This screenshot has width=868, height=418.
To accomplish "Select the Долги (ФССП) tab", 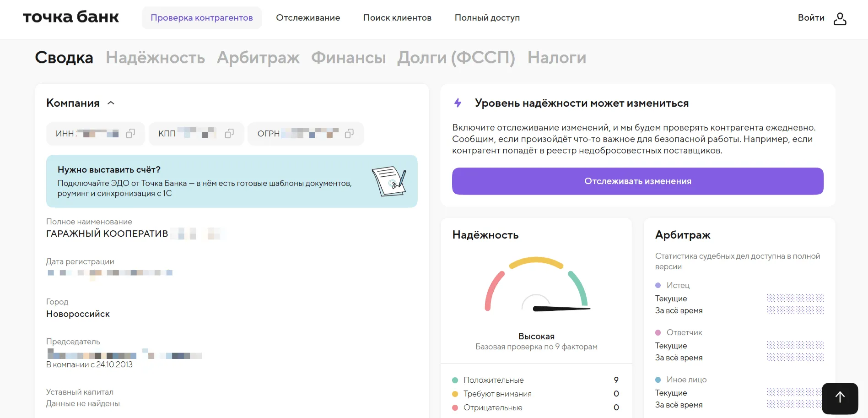I will point(456,58).
